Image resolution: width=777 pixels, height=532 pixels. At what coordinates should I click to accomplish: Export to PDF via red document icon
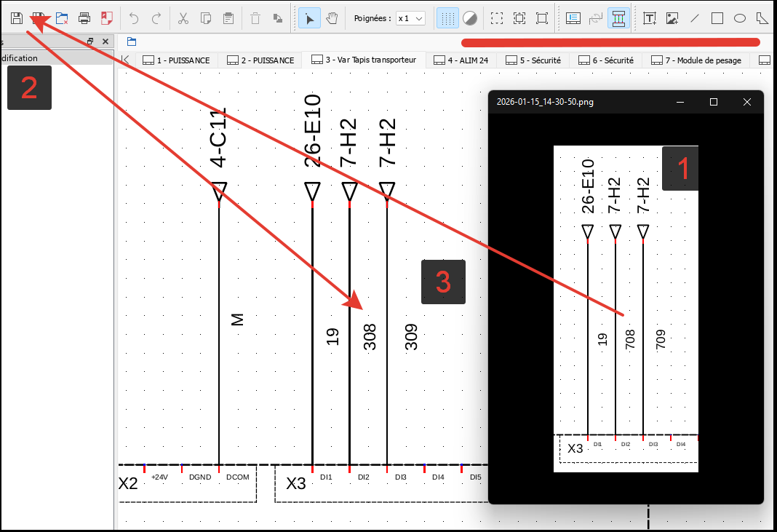[x=107, y=18]
